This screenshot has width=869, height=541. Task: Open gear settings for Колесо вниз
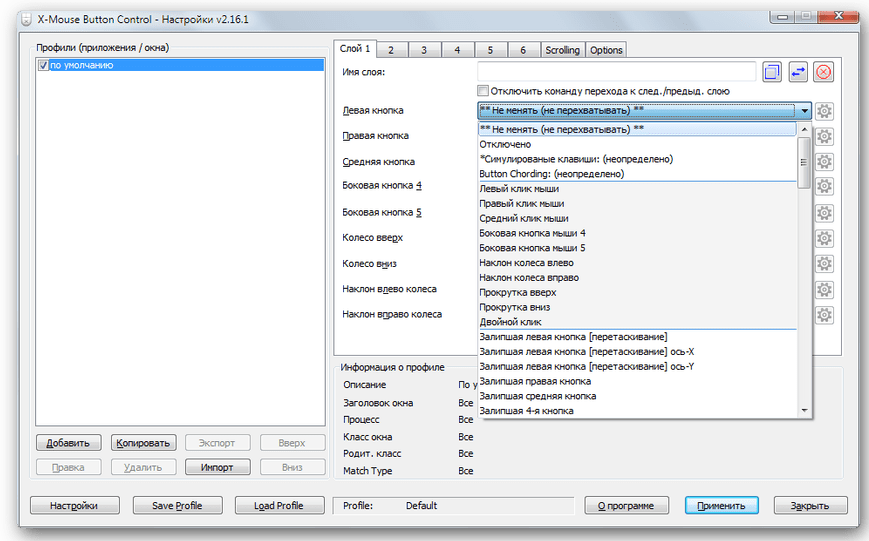pyautogui.click(x=824, y=264)
